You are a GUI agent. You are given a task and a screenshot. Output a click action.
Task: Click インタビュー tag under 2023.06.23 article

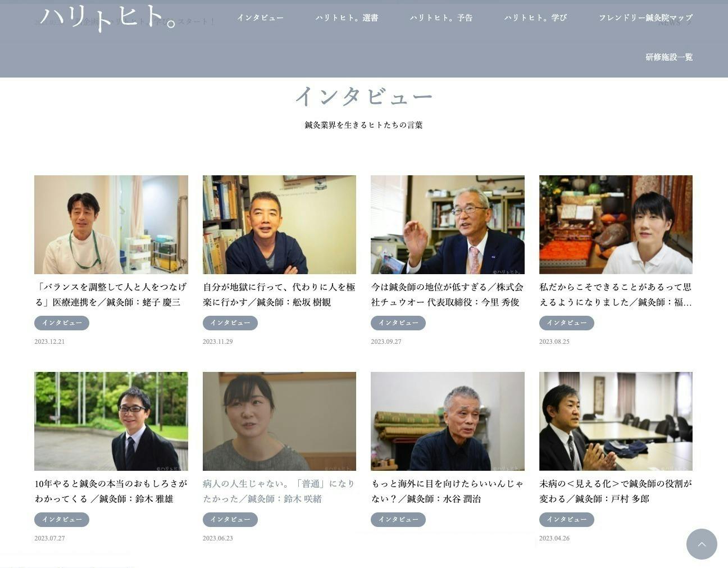[x=230, y=520]
